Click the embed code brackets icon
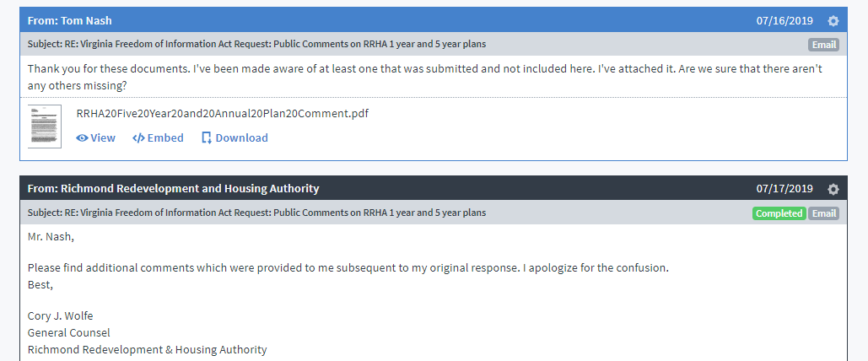 tap(138, 137)
